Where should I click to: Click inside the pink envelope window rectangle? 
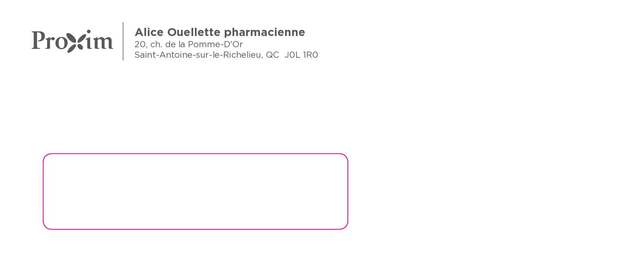pos(195,191)
